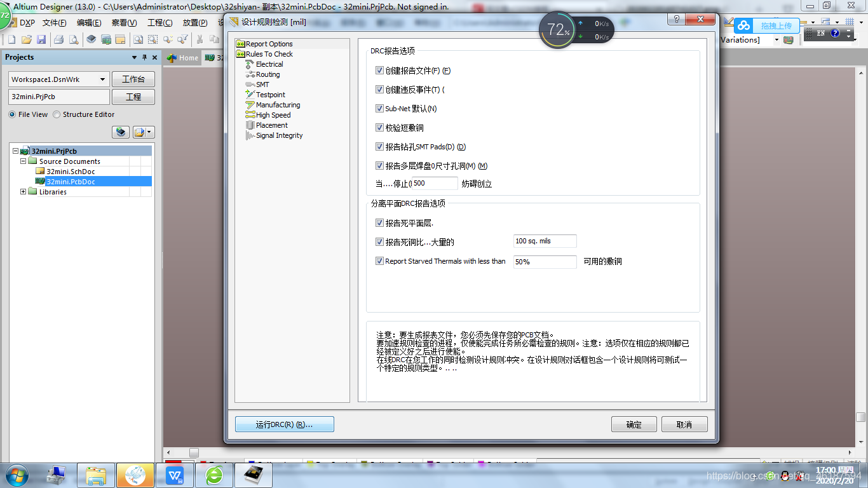Select the File View radio button
Viewport: 868px width, 488px height.
12,114
